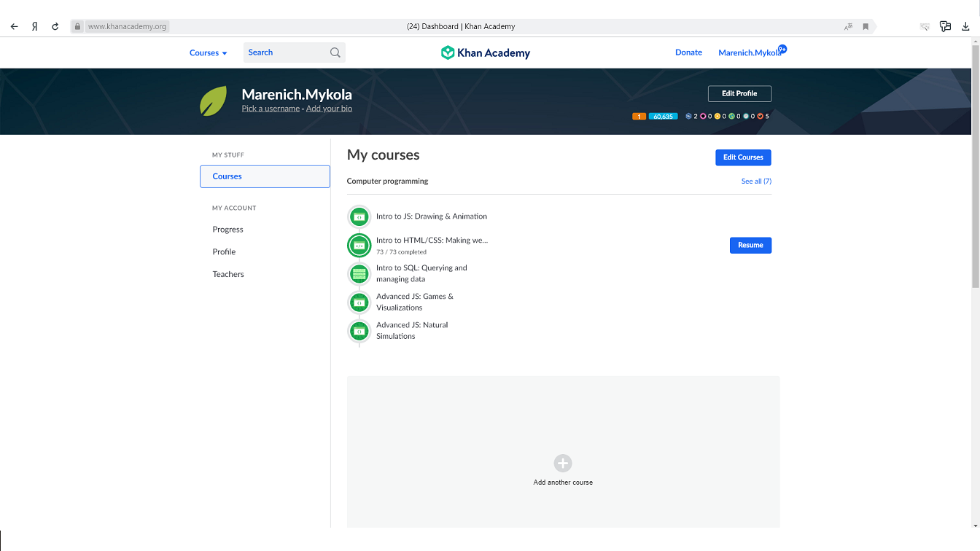Open Advanced JS: Natural Simulations
The image size is (980, 551).
pos(412,331)
